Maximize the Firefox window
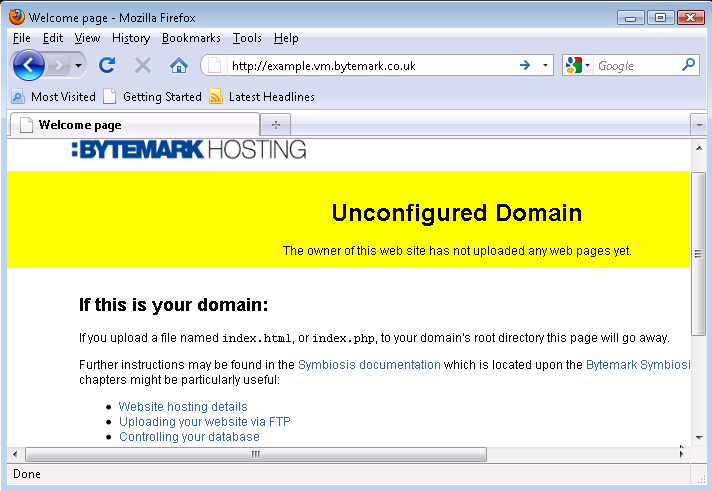This screenshot has height=491, width=712. point(661,18)
